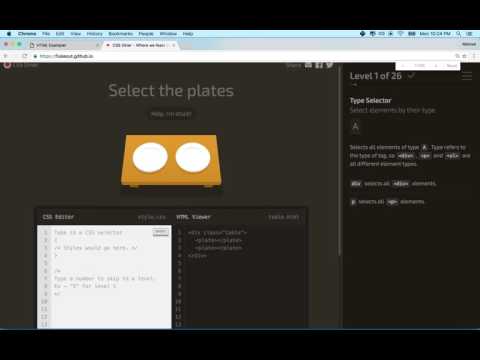Open the Edit menu
The height and width of the screenshot is (360, 480).
pyautogui.click(x=60, y=34)
